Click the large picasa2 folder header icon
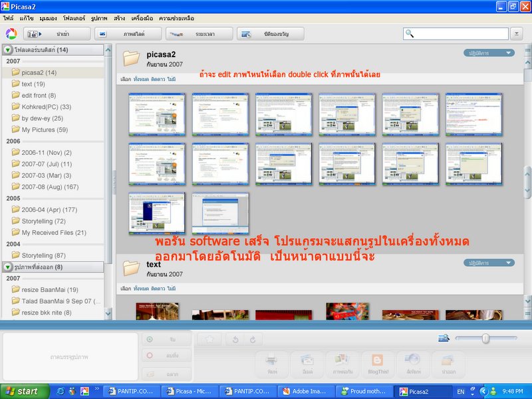This screenshot has width=532, height=399. pos(131,58)
